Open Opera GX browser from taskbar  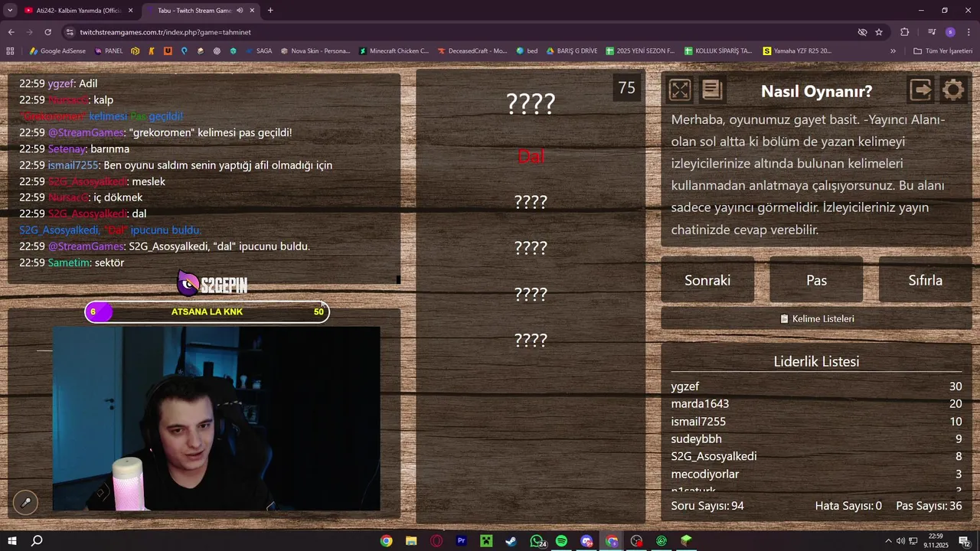point(436,541)
